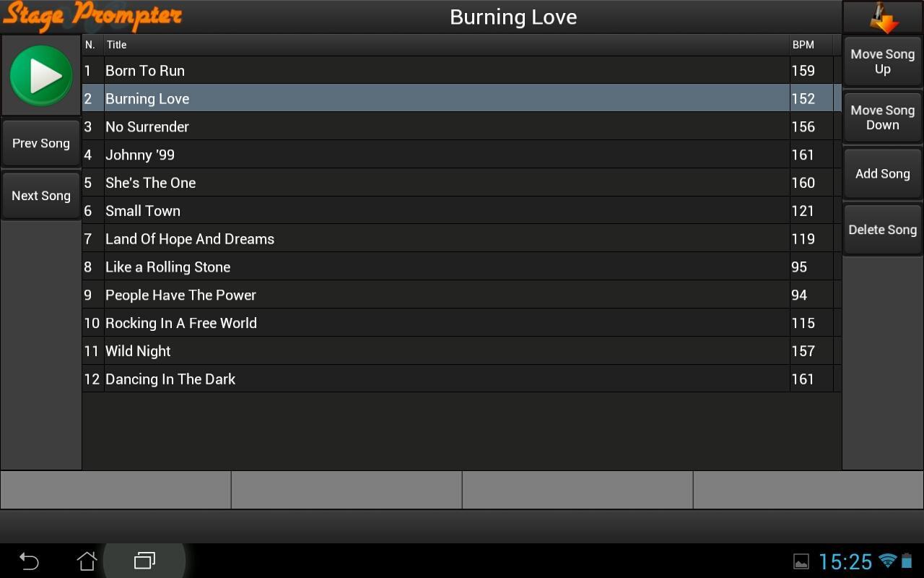Select song Dancing In The Dark
The width and height of the screenshot is (924, 578).
(x=461, y=379)
